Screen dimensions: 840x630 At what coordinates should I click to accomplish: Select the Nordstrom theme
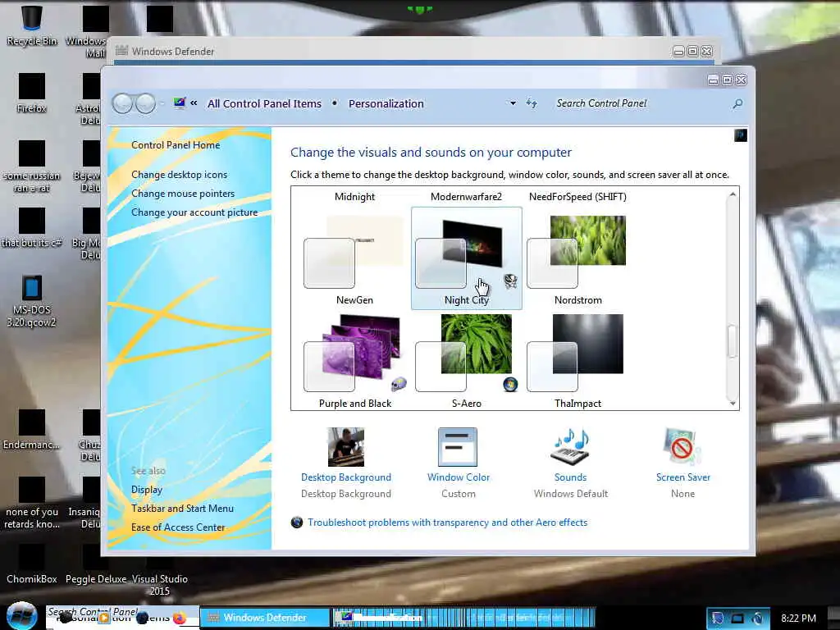tap(578, 258)
